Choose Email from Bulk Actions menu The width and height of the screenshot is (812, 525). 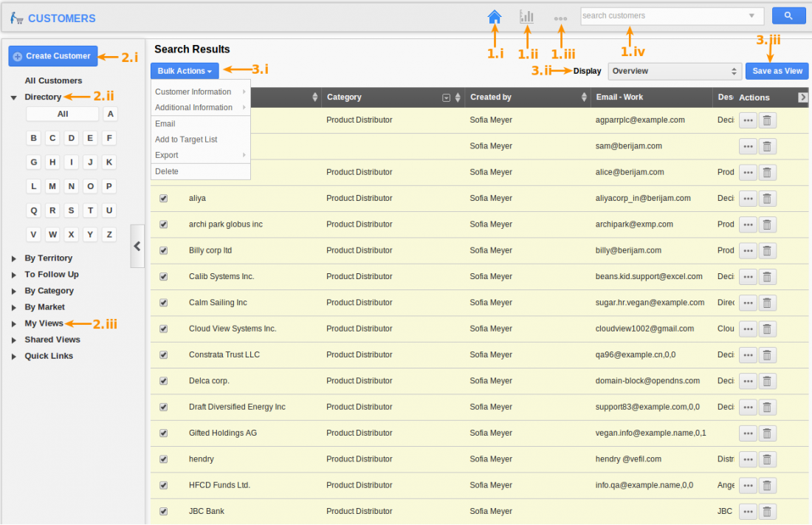pyautogui.click(x=200, y=124)
